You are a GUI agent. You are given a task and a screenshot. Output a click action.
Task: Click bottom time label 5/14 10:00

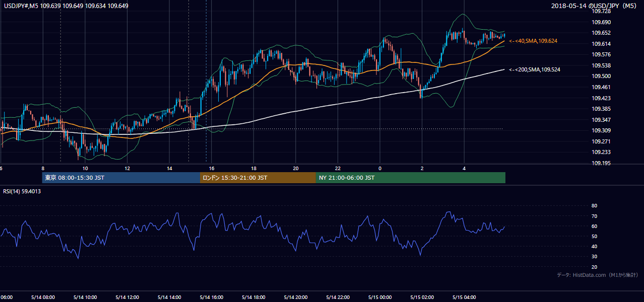point(85,297)
